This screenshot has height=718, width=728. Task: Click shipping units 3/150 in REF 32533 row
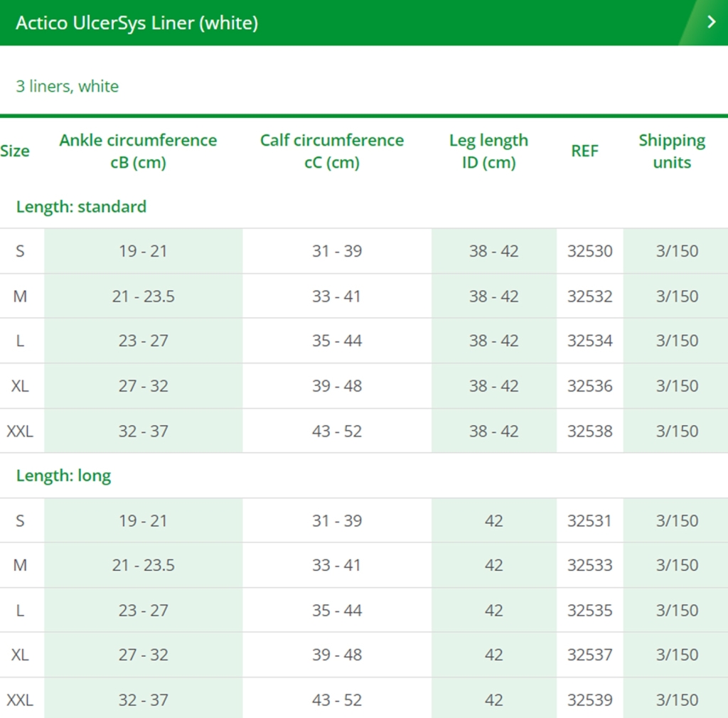coord(677,565)
